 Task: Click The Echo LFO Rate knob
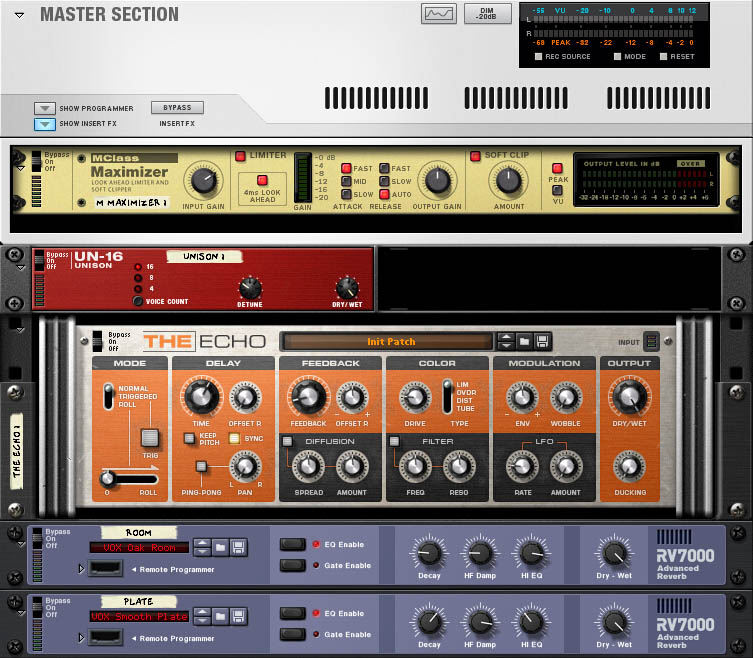522,466
